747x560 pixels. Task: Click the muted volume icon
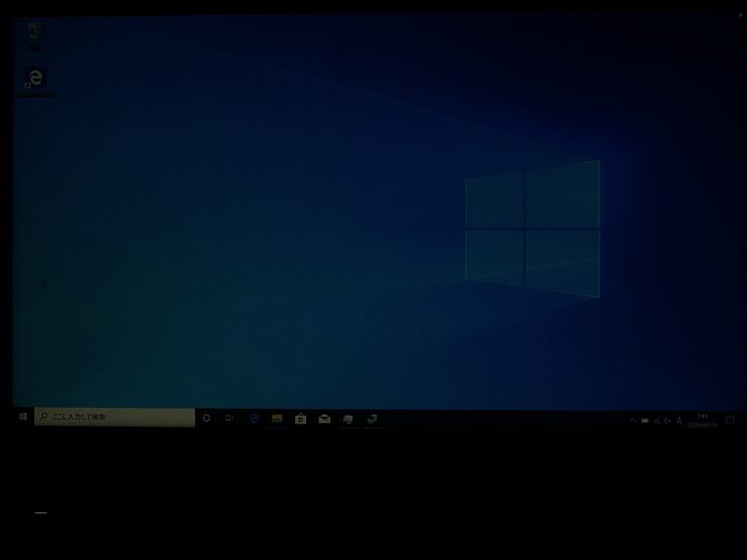668,421
